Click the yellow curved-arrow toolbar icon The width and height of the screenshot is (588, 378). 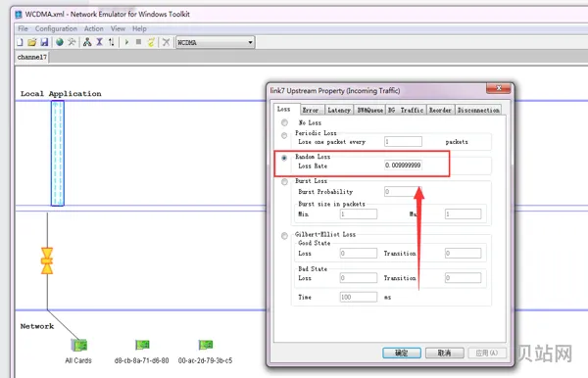click(x=151, y=42)
